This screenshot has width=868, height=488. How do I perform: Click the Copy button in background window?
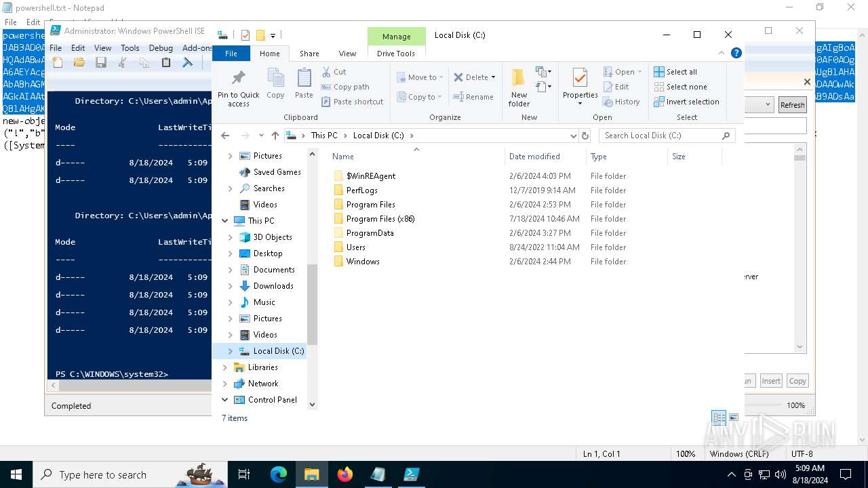(x=797, y=381)
